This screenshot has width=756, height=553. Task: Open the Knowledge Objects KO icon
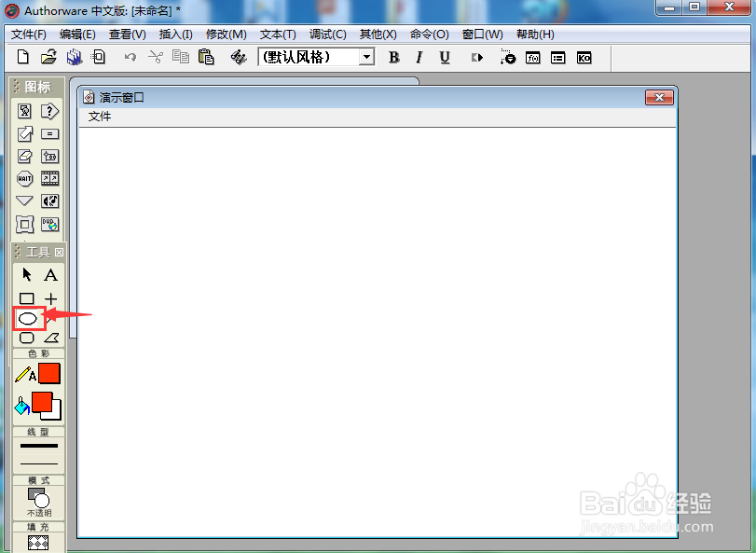(x=584, y=58)
